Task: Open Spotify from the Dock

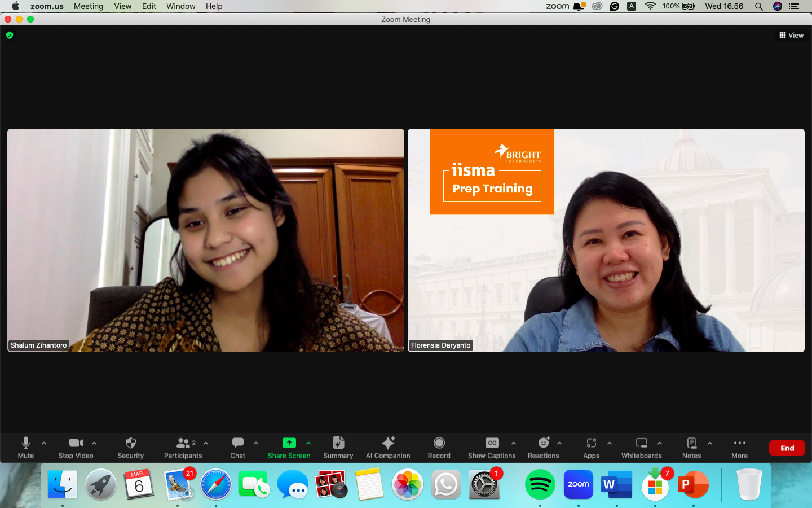Action: 540,484
